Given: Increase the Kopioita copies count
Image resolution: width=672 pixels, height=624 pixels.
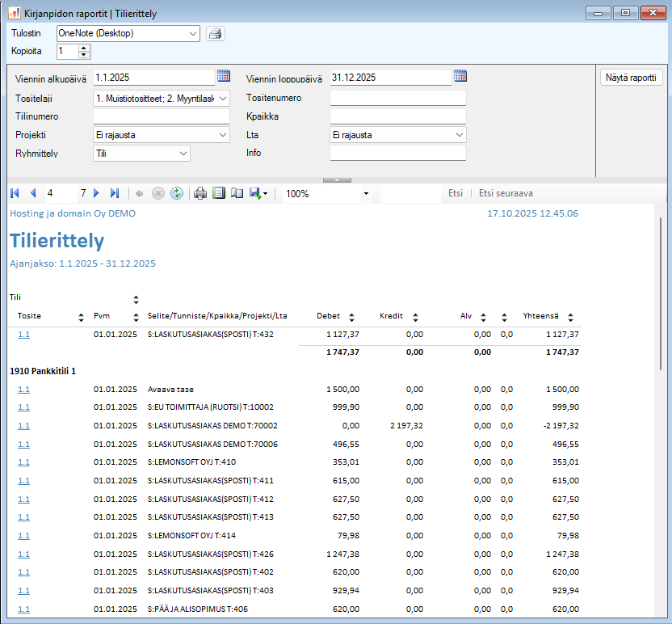Looking at the screenshot, I should tap(85, 48).
